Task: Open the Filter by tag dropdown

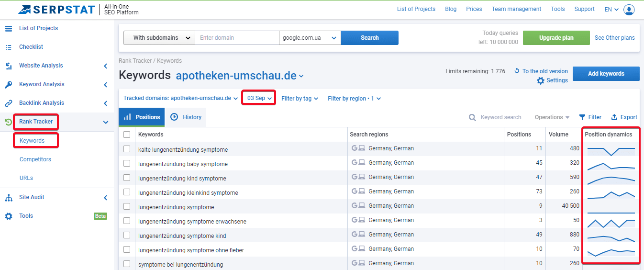Action: point(300,99)
